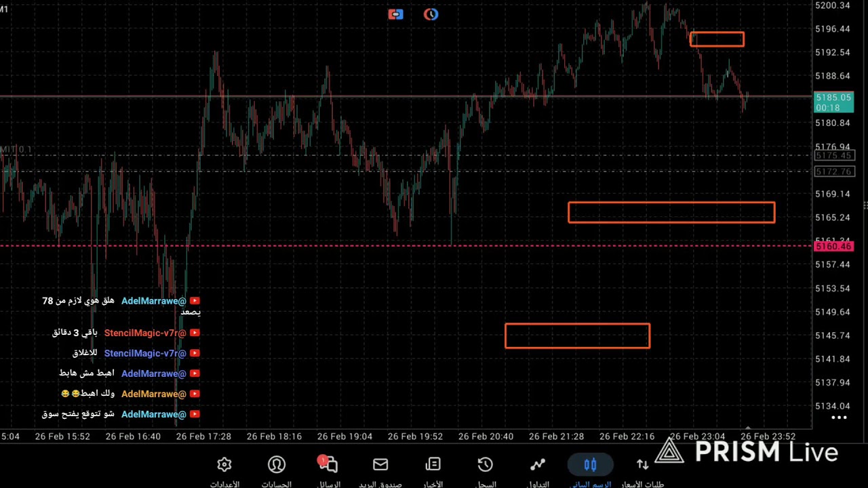The height and width of the screenshot is (488, 868).
Task: Click YouTube icon beside 'ولك اهبط' message
Action: pos(195,394)
